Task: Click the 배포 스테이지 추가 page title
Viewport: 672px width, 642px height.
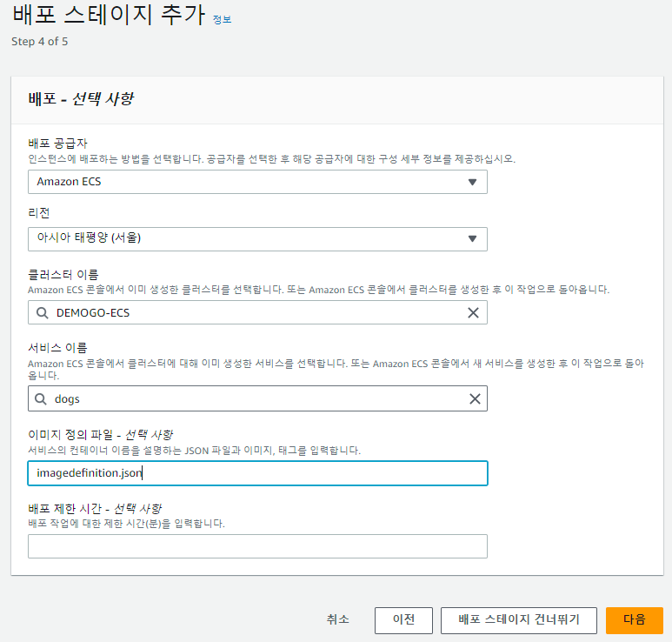Action: 109,15
